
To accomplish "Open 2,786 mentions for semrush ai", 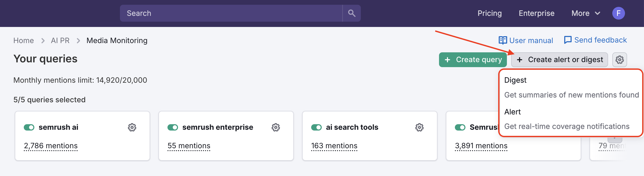I will pyautogui.click(x=51, y=146).
